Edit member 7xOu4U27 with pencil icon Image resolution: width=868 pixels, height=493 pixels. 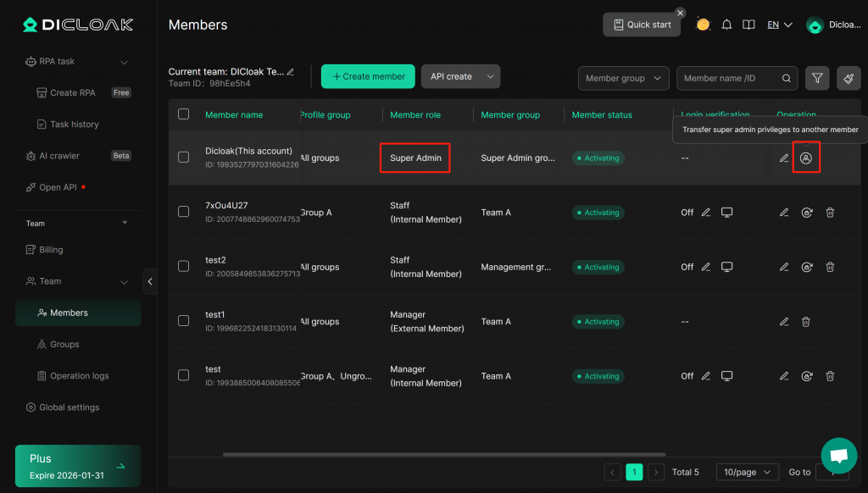point(784,213)
